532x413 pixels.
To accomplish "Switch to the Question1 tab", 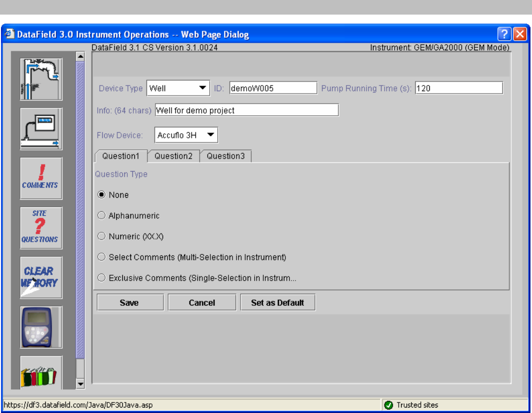I will [x=121, y=156].
